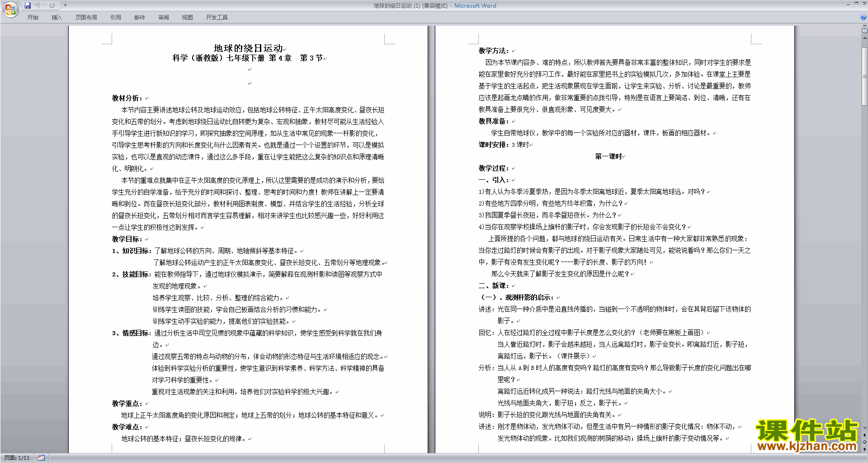The height and width of the screenshot is (463, 868).
Task: Click the heading 教学重点：
Action: tap(127, 403)
